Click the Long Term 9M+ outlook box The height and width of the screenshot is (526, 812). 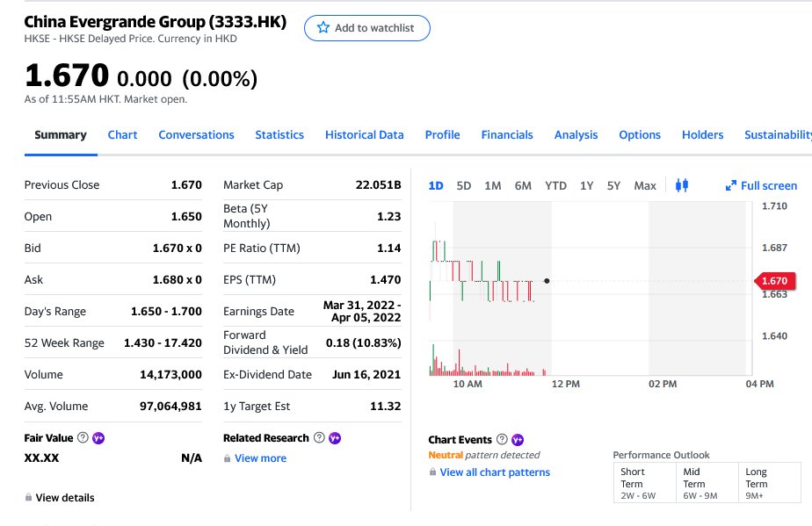[x=770, y=482]
